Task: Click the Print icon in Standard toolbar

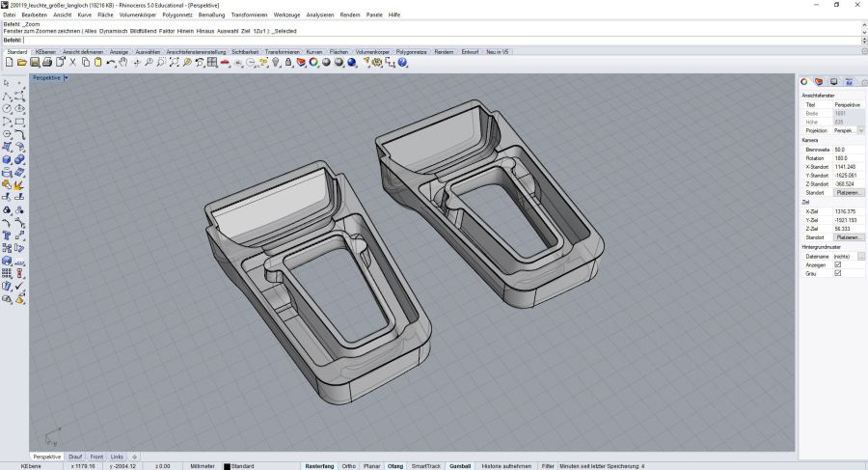Action: click(46, 62)
